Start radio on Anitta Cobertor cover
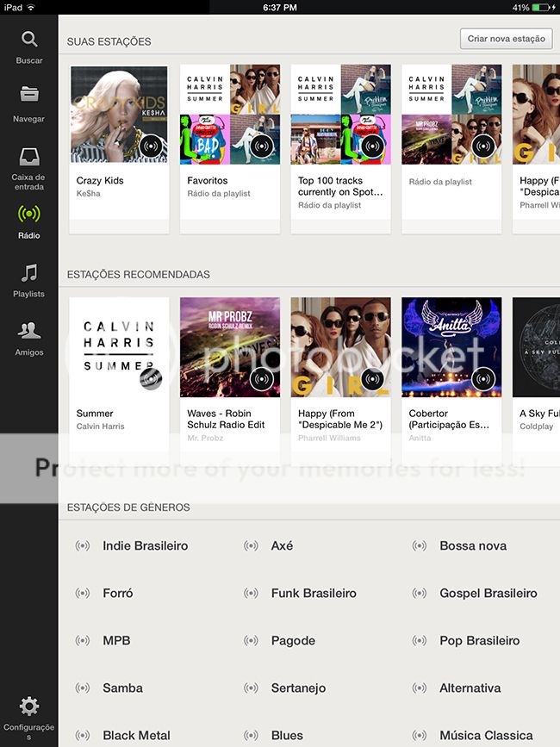560x747 pixels. click(x=483, y=379)
